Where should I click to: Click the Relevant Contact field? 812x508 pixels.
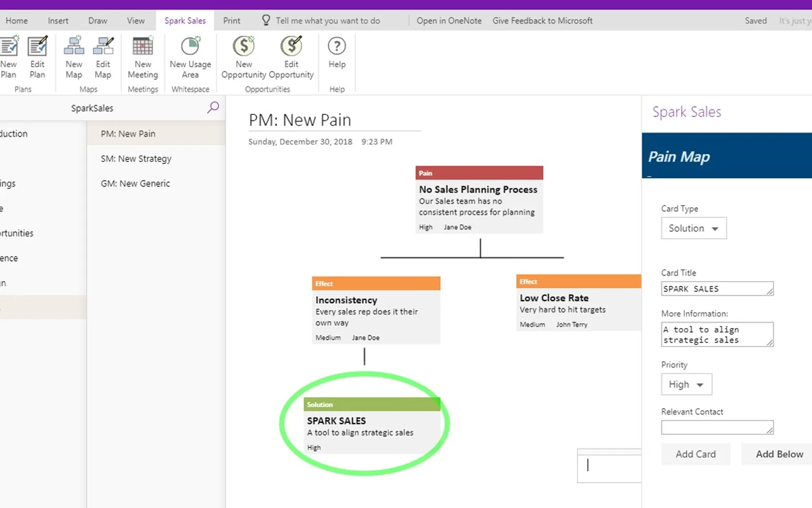tap(717, 427)
